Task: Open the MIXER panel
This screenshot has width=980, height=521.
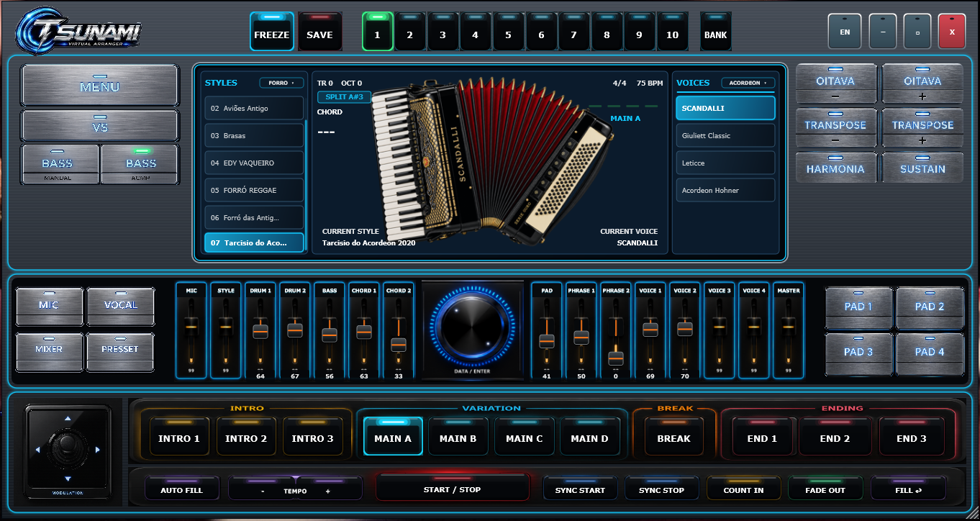Action: [49, 352]
